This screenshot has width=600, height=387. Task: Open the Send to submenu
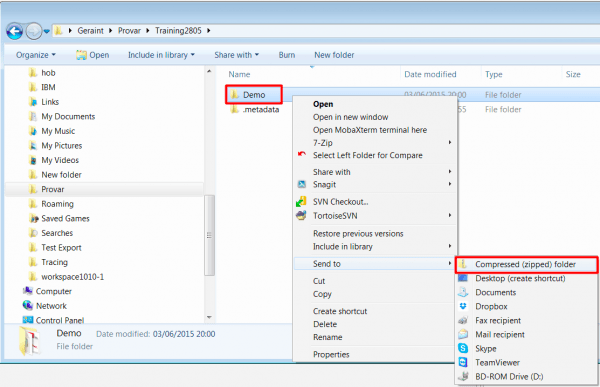[375, 263]
